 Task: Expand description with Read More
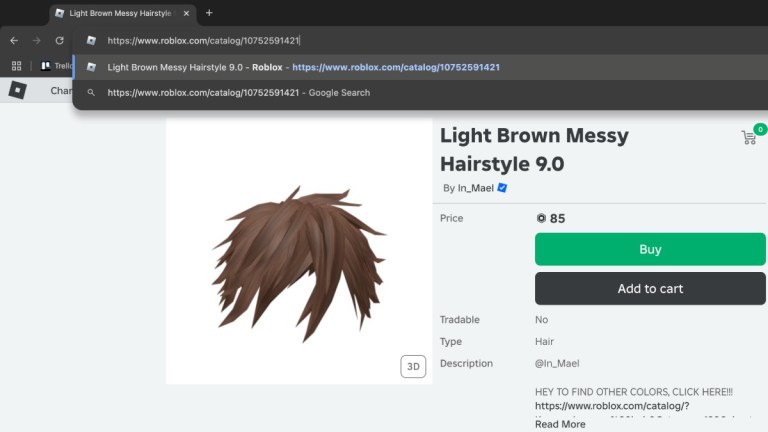point(560,424)
